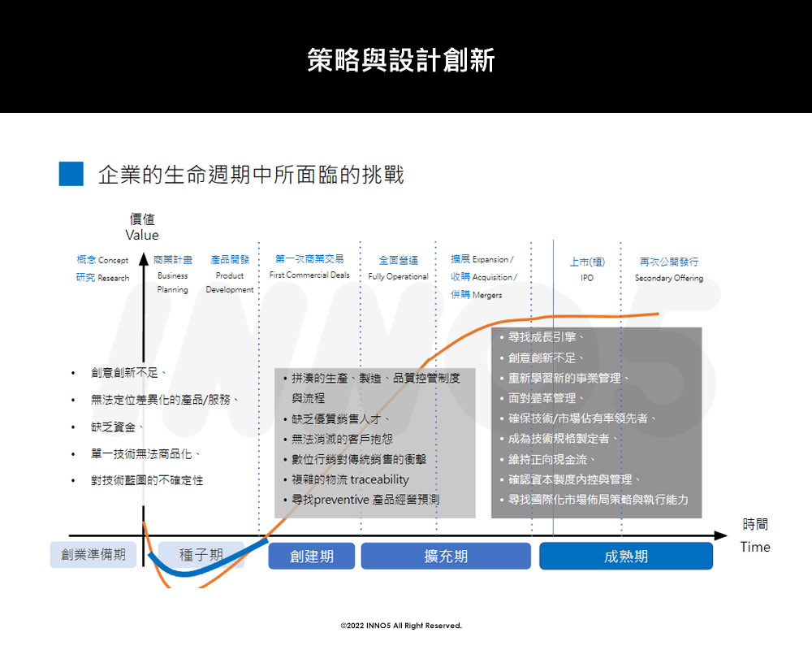Click the rightward Time axis arrow icon
Image resolution: width=812 pixels, height=650 pixels.
(719, 535)
